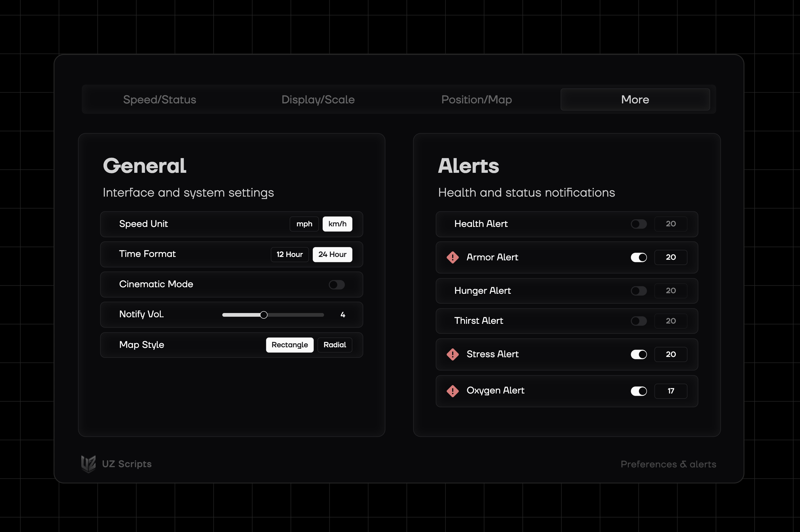Screen dimensions: 800x532
Task: Click the Oxygen Alert value 17 field
Action: click(671, 391)
